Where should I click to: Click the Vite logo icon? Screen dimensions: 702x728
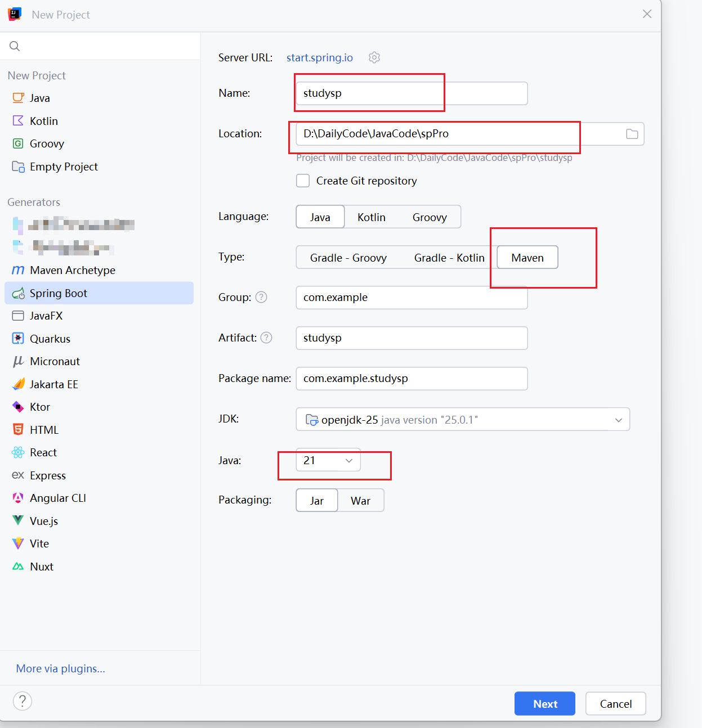tap(19, 543)
